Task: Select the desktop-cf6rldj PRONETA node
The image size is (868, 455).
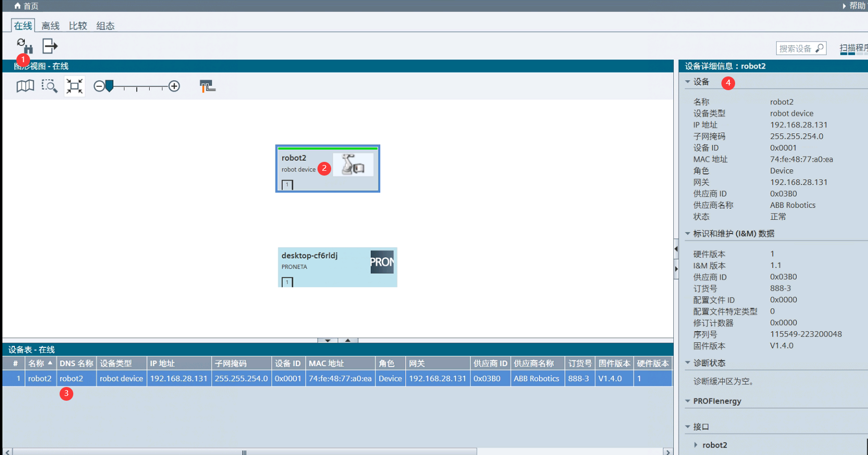Action: [x=337, y=267]
